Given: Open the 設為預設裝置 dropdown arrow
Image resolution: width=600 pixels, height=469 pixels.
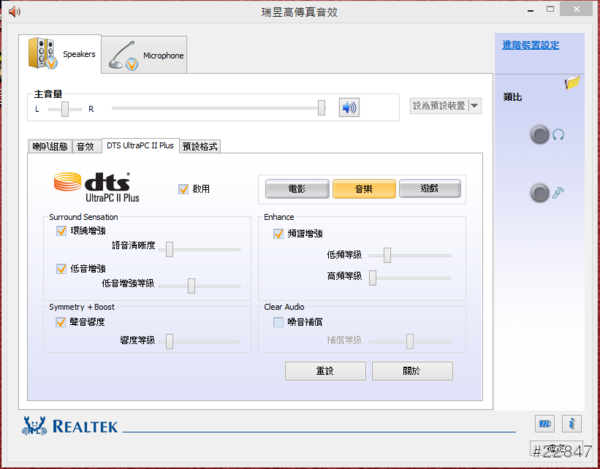Looking at the screenshot, I should pos(474,106).
